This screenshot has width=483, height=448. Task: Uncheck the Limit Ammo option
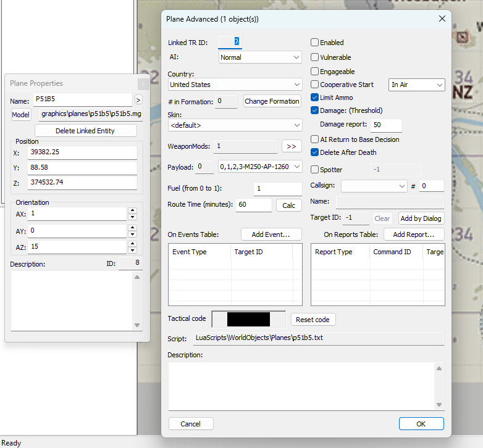click(315, 97)
